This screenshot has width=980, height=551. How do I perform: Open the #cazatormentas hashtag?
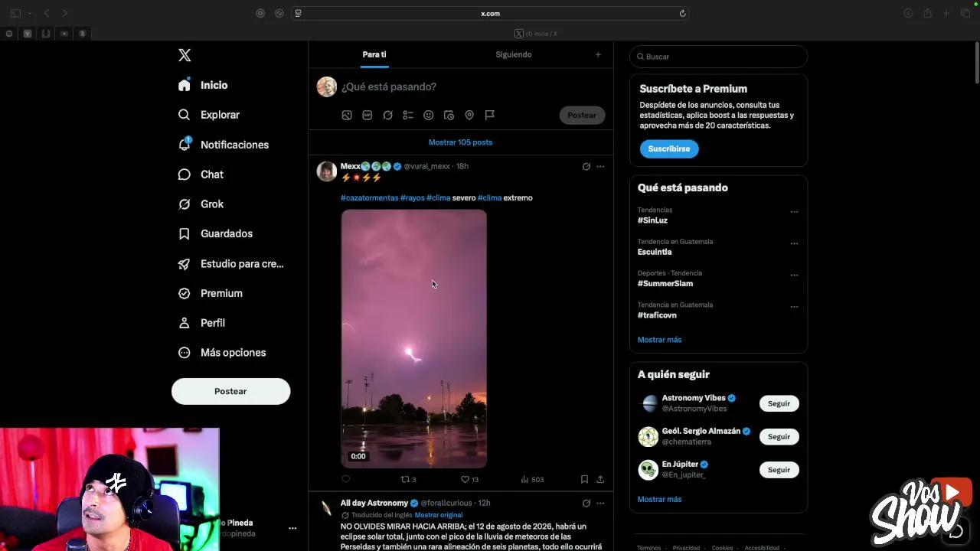370,197
